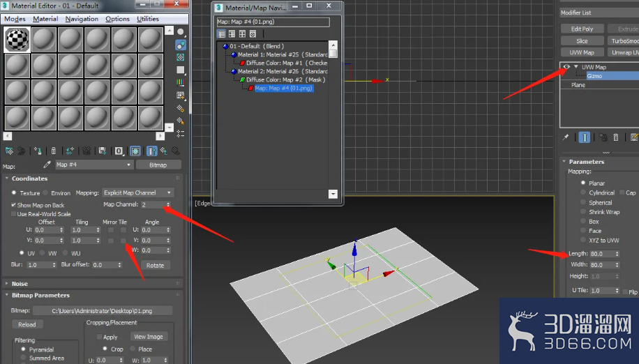Screen dimensions: 639x364
Task: Toggle Show Shaded Material in Viewport
Action: 135,151
